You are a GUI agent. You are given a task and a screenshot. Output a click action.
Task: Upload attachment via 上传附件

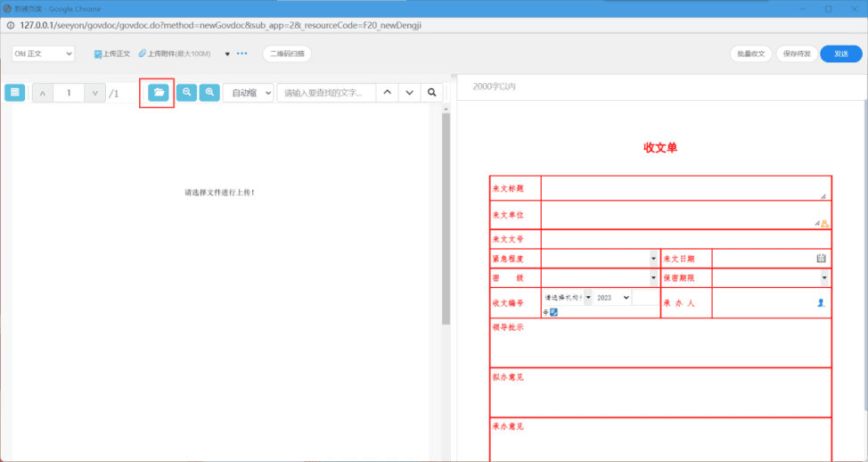click(175, 54)
